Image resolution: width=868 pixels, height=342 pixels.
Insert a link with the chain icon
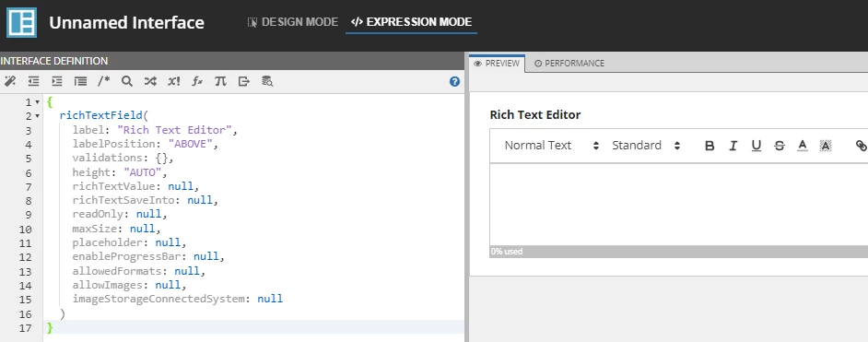coord(861,146)
